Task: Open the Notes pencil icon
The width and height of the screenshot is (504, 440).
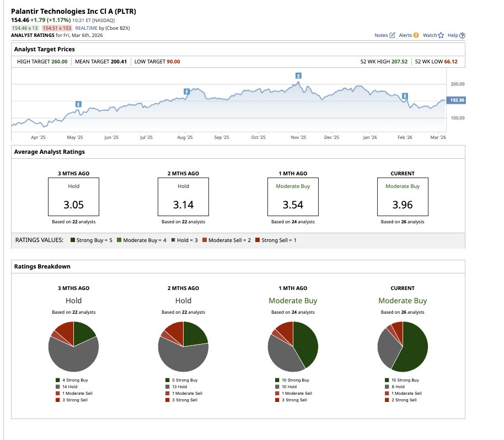Action: (x=392, y=35)
